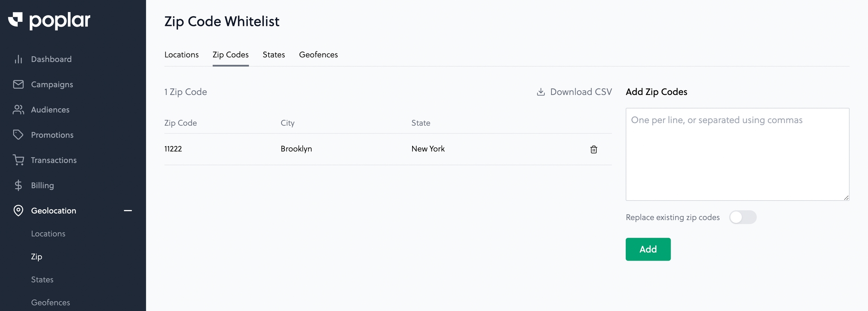Click the Geolocation pin icon
The image size is (868, 311).
(x=18, y=210)
